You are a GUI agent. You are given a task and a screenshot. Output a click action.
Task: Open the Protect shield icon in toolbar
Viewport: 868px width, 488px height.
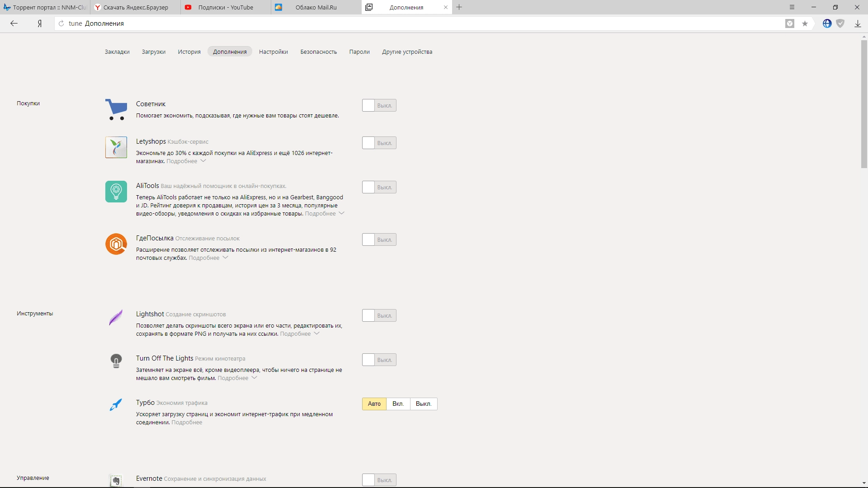[840, 23]
